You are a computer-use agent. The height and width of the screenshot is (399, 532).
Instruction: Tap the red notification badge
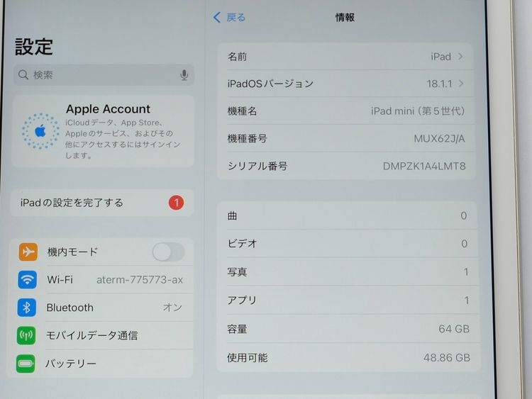(176, 203)
